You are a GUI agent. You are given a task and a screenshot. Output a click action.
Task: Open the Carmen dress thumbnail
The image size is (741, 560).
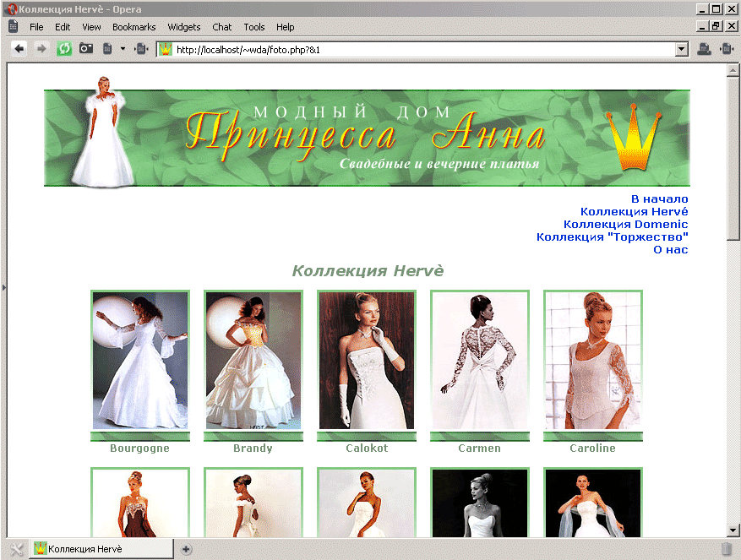480,361
